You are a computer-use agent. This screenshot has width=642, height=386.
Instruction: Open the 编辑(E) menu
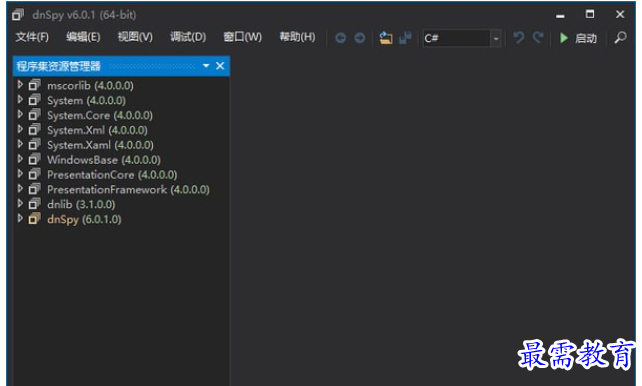coord(83,37)
